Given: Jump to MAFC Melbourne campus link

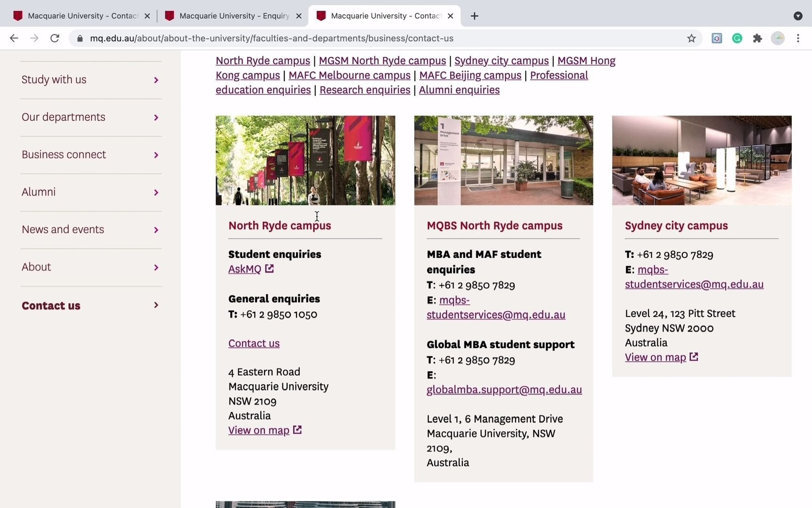Looking at the screenshot, I should coord(350,75).
